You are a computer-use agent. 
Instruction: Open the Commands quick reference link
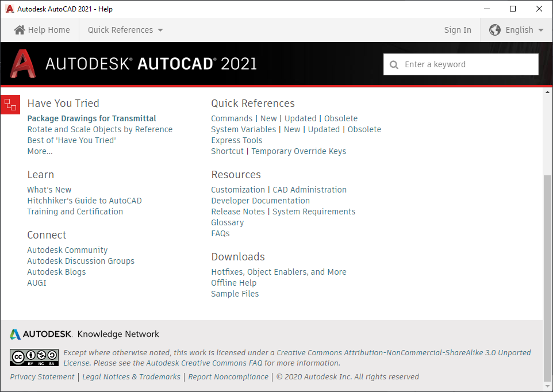(x=232, y=118)
